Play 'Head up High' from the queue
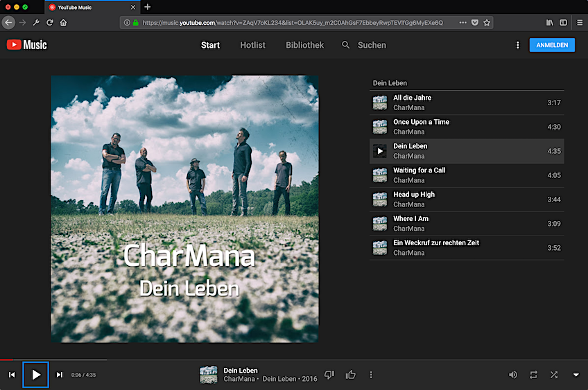 tap(467, 200)
